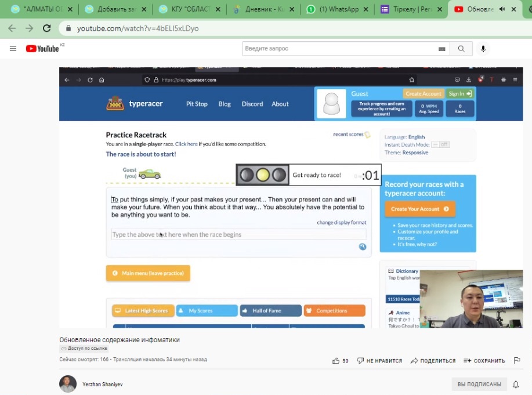Save the video with СОХРАНИТЬ
Image resolution: width=532 pixels, height=395 pixels.
pyautogui.click(x=484, y=361)
